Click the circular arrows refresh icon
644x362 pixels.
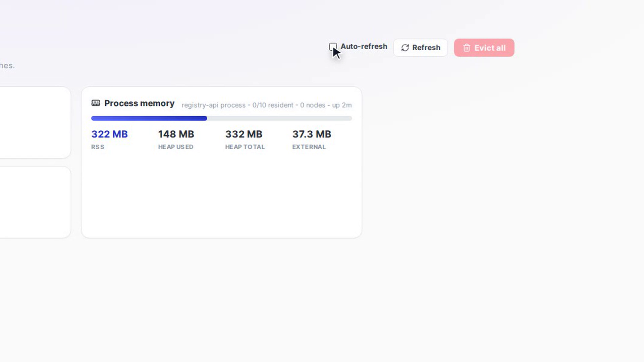click(x=405, y=48)
